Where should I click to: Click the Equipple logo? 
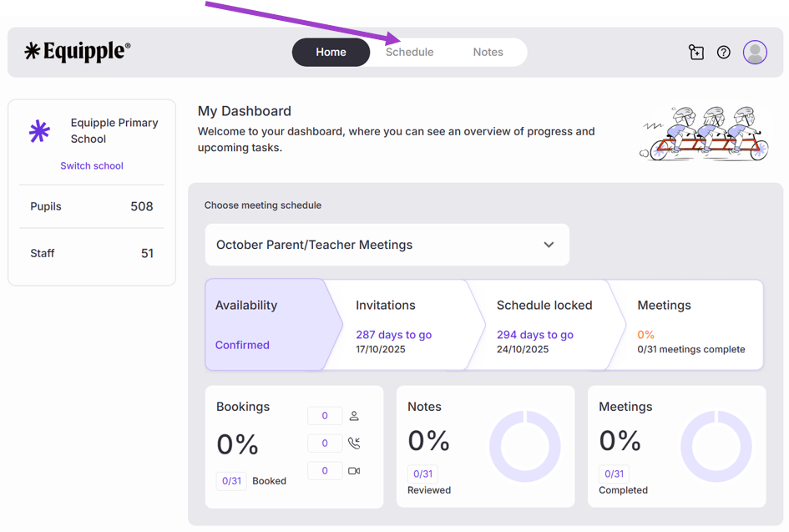tap(78, 52)
